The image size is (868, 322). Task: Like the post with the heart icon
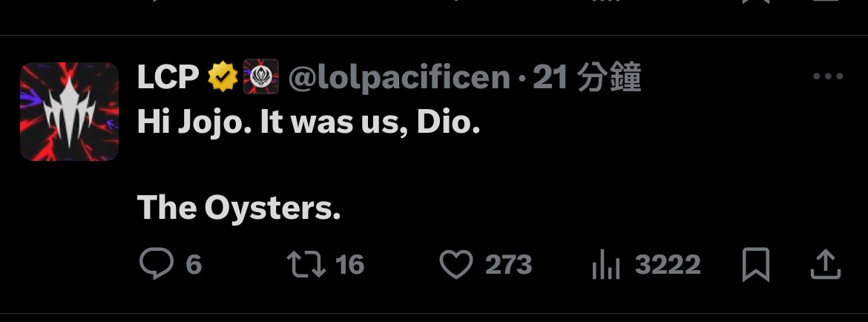click(x=456, y=265)
